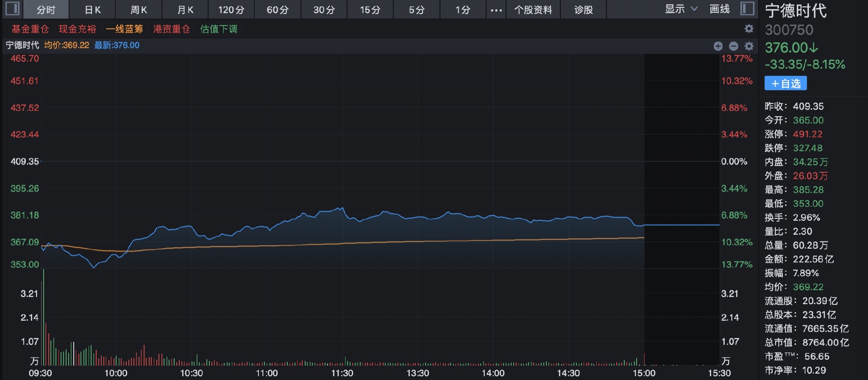
Task: Click the 流通股 value 20.39亿
Action: coord(820,301)
